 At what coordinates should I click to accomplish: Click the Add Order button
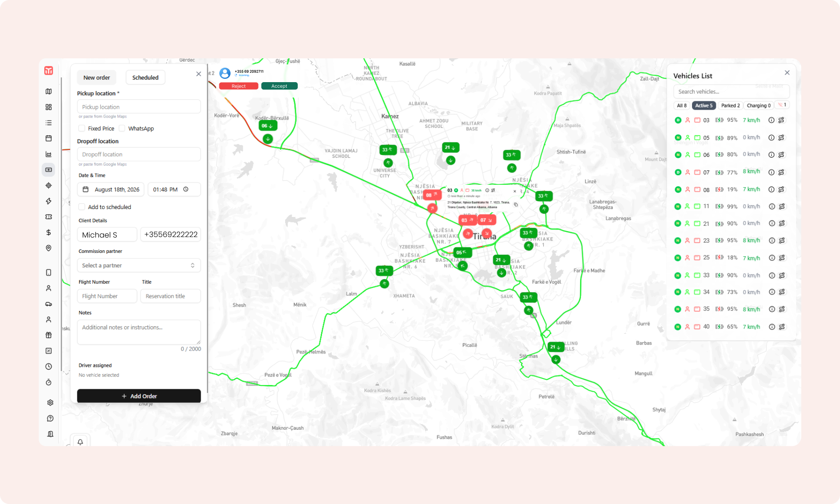click(x=139, y=396)
